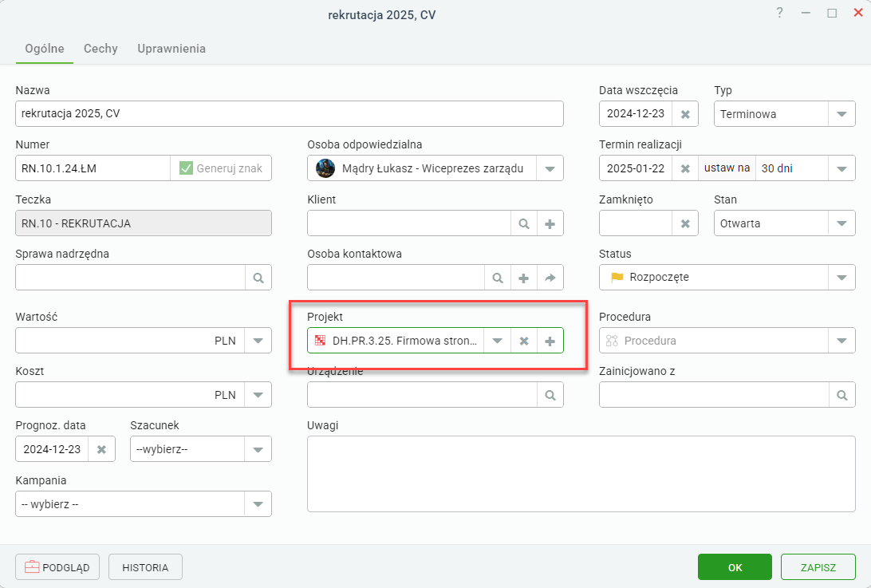Viewport: 871px width, 588px height.
Task: Add a new Klient
Action: 550,223
